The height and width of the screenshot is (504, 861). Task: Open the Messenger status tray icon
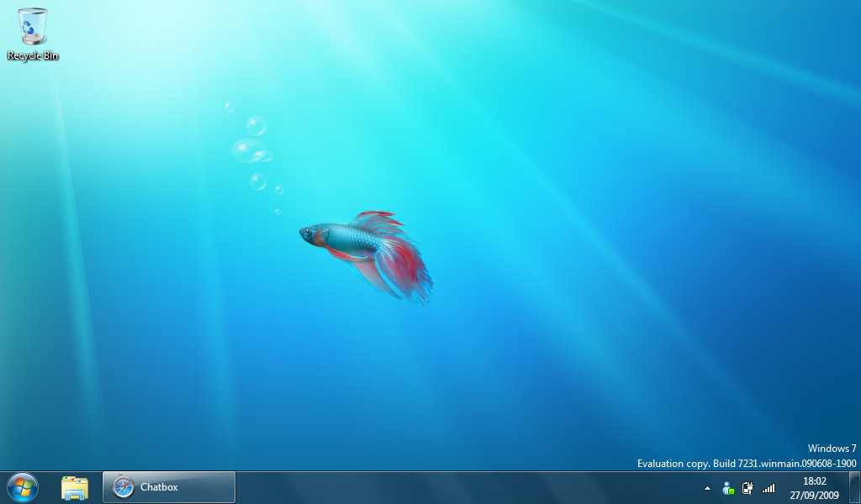728,487
